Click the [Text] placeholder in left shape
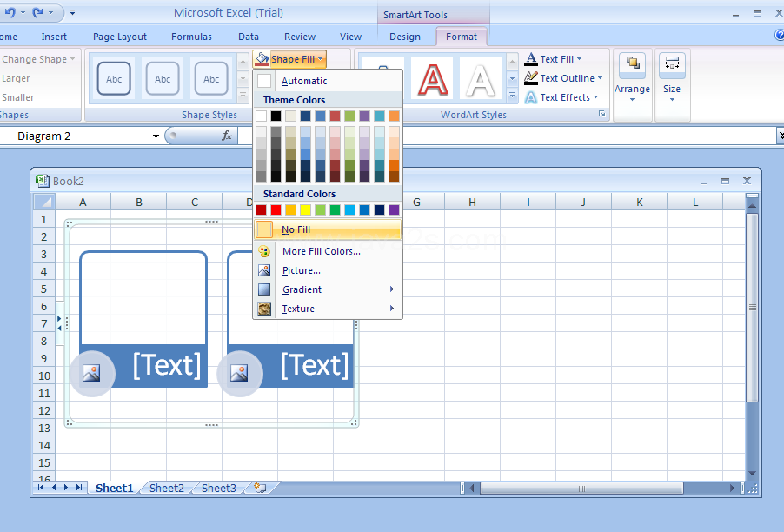The width and height of the screenshot is (784, 532). 167,365
